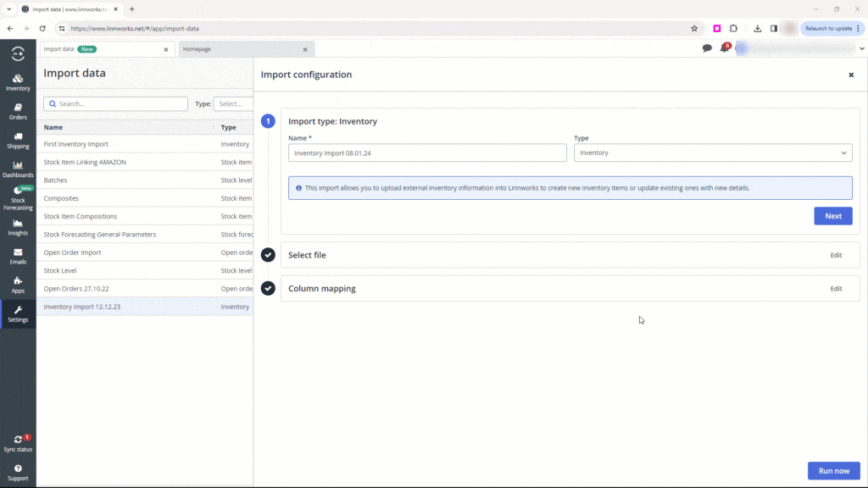
Task: Open the Type filter dropdown above list
Action: coord(233,103)
